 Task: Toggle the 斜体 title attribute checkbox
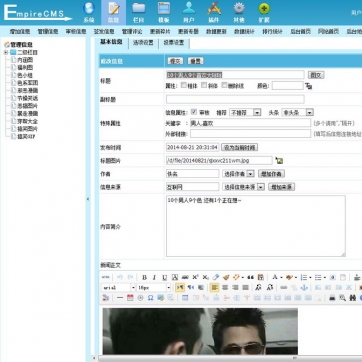click(204, 85)
